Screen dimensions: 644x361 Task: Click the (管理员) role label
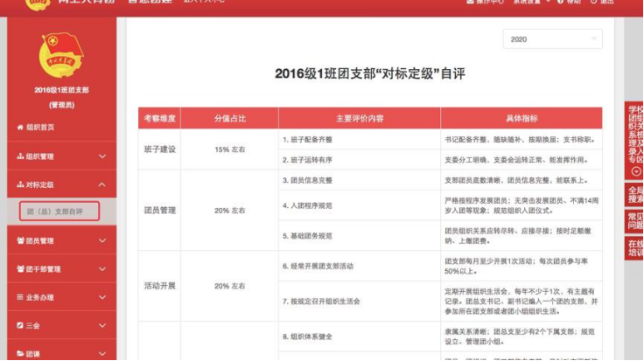click(x=61, y=105)
